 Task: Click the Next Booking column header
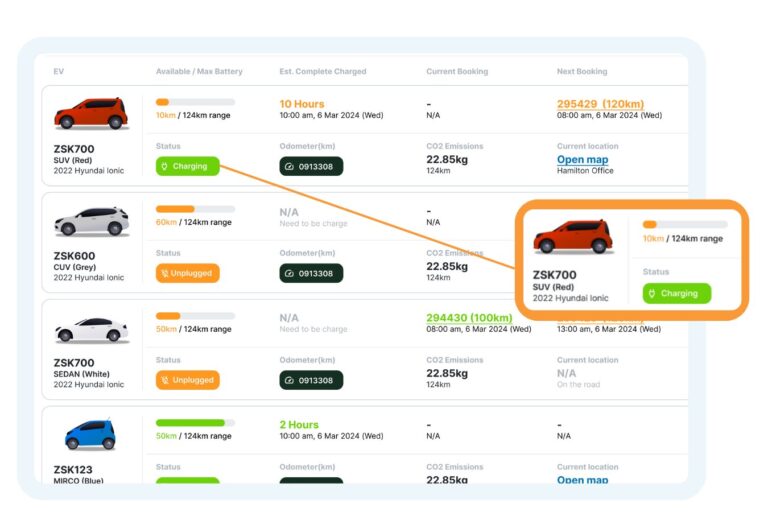tap(582, 71)
